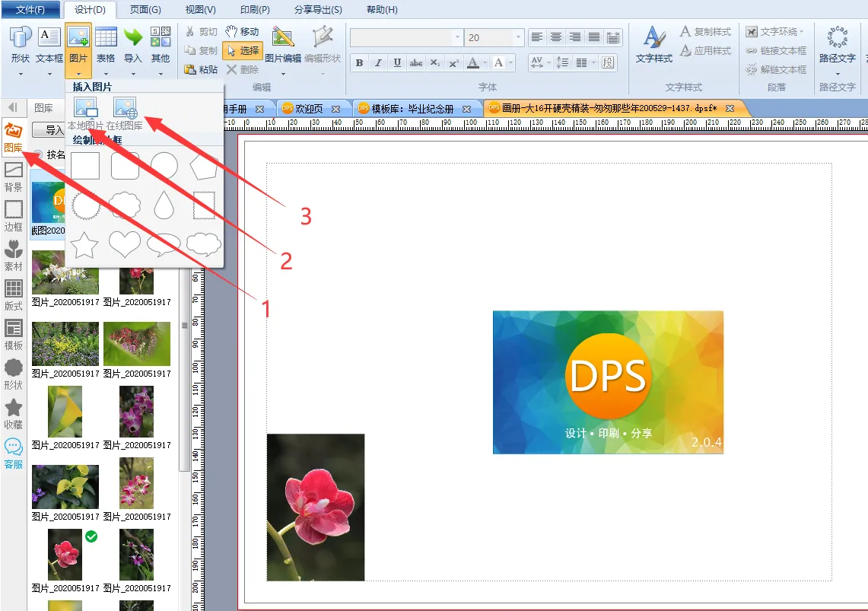Open the 素材 materials sidebar panel
Image resolution: width=868 pixels, height=611 pixels.
[x=14, y=255]
